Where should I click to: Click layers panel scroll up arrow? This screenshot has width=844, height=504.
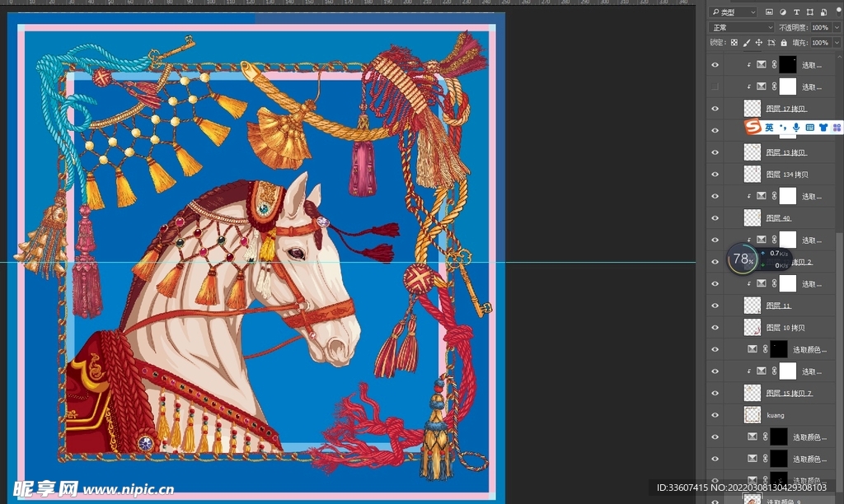[840, 55]
